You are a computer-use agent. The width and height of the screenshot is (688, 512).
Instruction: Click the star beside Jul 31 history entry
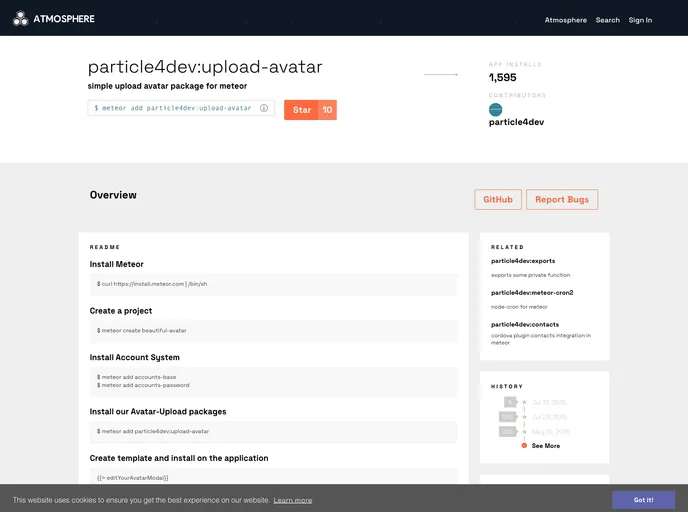524,402
